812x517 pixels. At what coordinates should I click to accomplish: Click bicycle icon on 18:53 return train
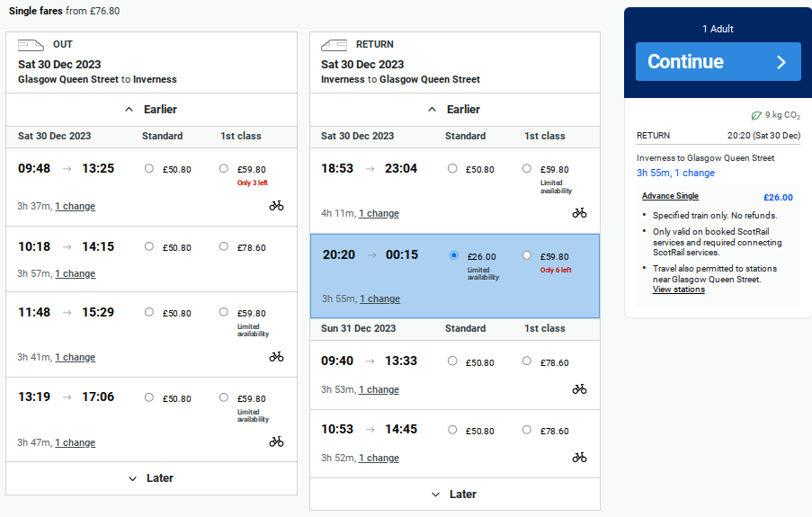[579, 212]
